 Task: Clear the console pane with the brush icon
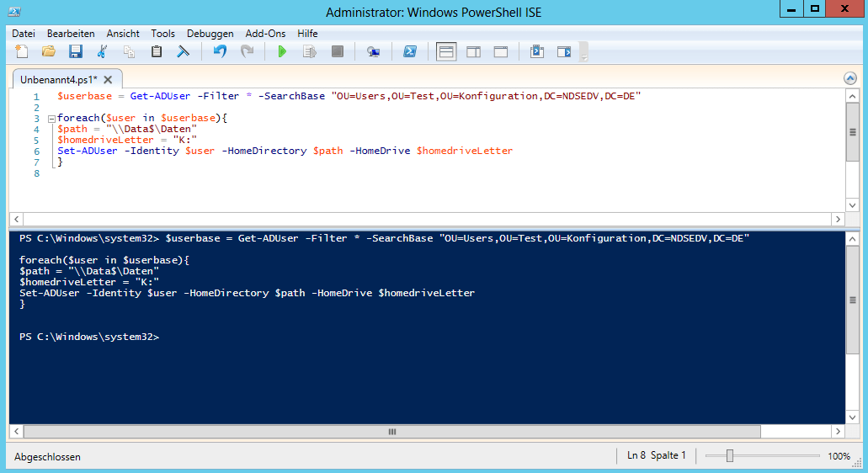pyautogui.click(x=183, y=52)
